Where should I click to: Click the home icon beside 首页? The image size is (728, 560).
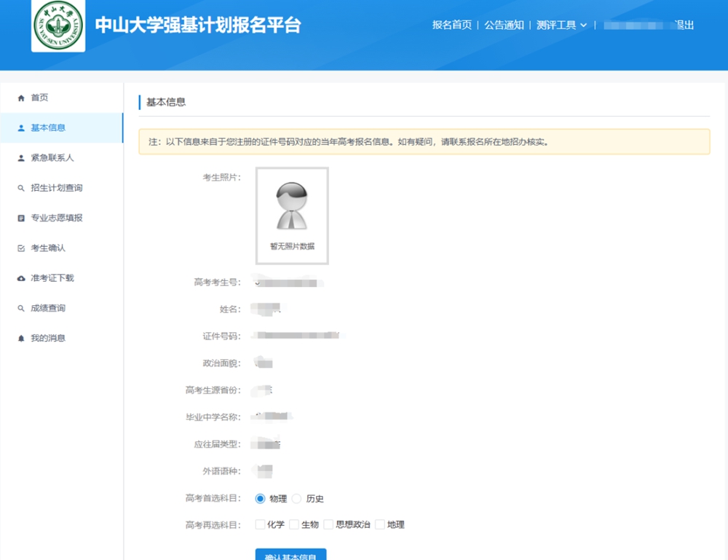point(21,98)
